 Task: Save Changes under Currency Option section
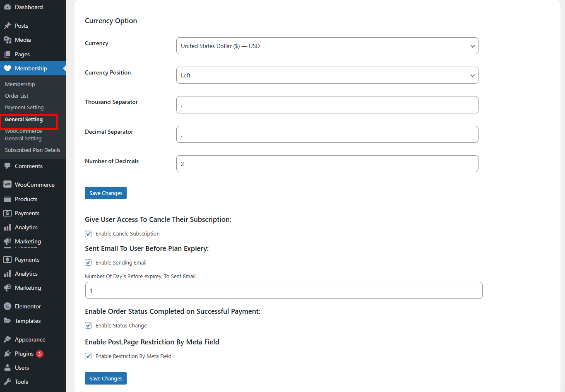(x=106, y=193)
